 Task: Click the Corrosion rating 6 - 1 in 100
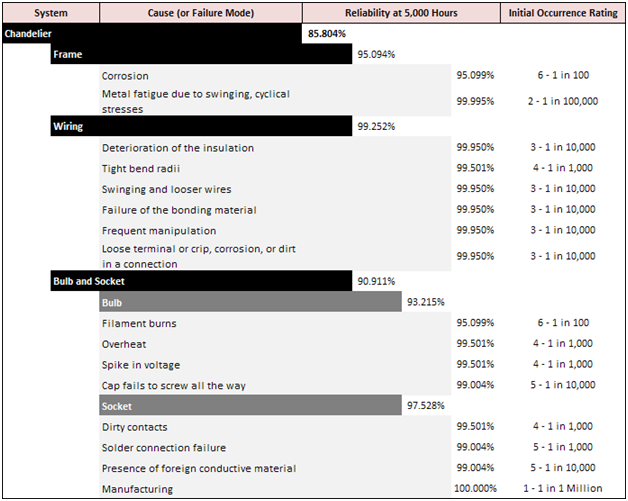coord(563,75)
